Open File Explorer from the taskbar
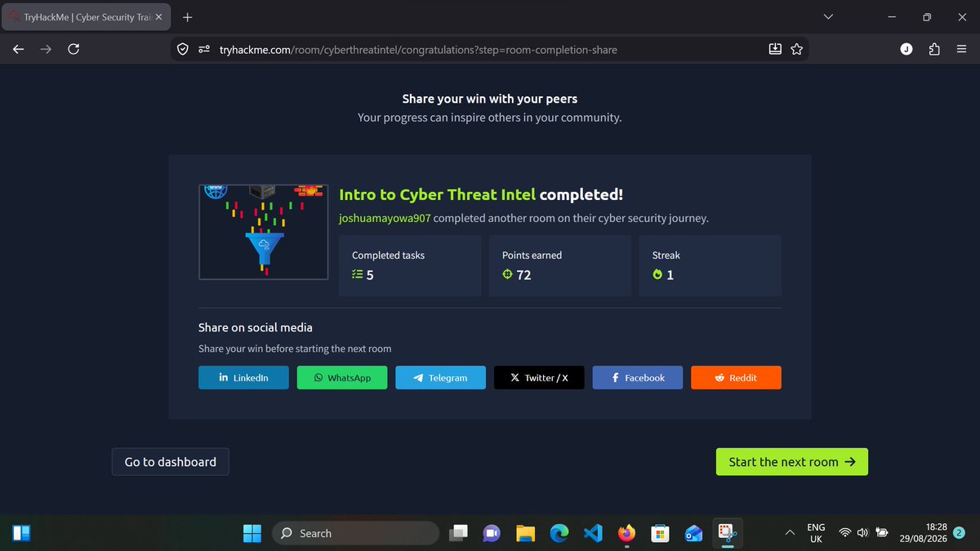The height and width of the screenshot is (551, 980). (525, 533)
